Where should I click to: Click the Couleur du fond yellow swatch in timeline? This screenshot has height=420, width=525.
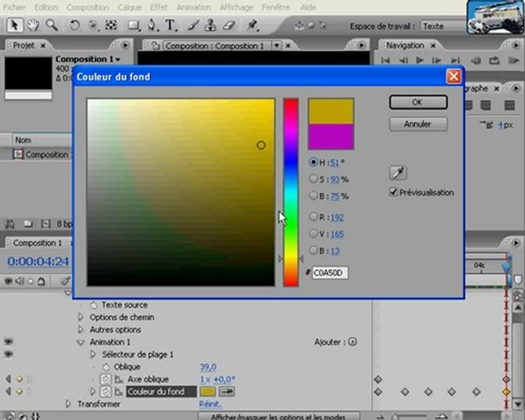[x=208, y=391]
